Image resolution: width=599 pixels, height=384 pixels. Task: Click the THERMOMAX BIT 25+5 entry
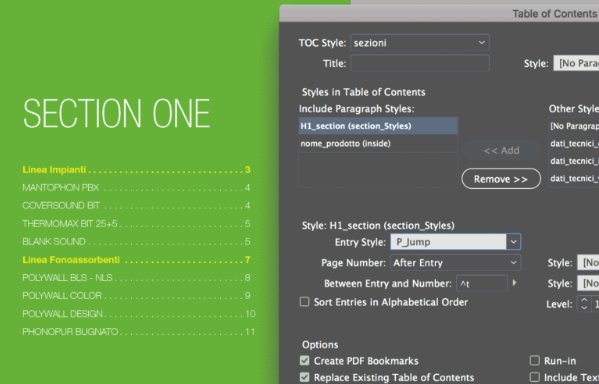[x=136, y=224]
